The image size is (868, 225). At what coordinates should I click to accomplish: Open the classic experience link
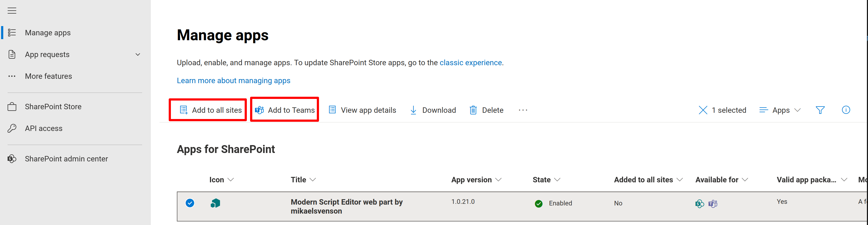coord(470,62)
